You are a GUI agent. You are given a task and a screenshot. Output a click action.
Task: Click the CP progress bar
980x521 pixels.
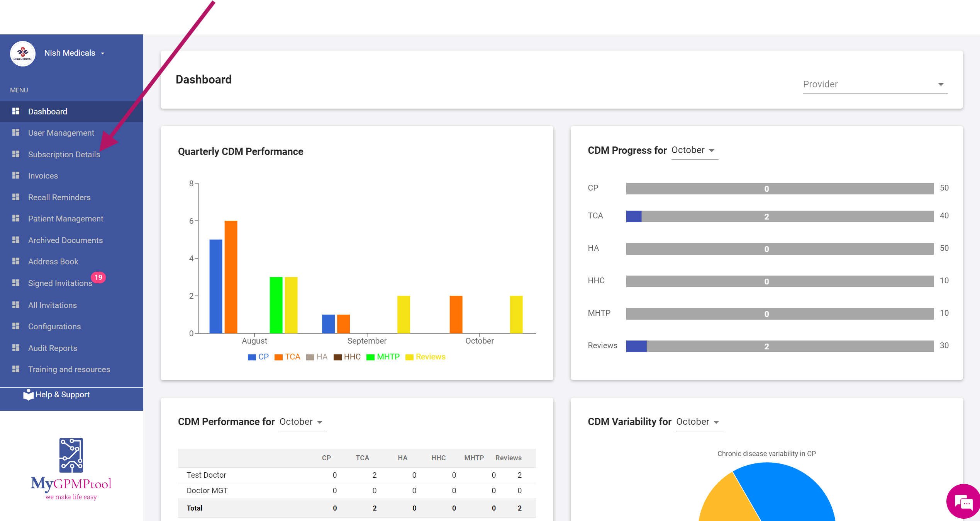[780, 189]
